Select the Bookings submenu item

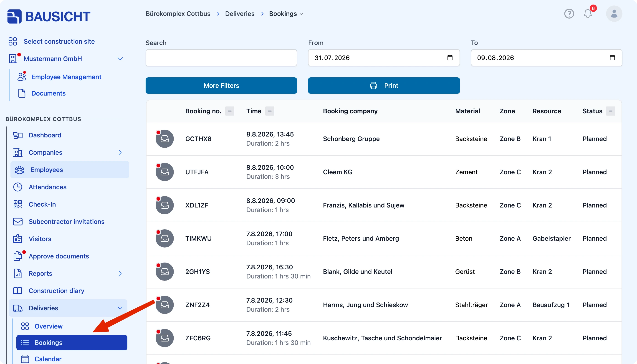(x=72, y=343)
